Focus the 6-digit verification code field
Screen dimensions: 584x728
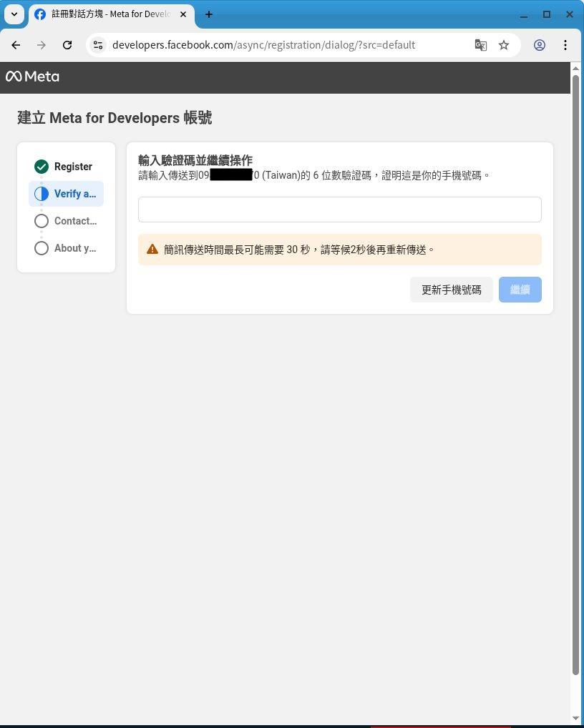tap(340, 210)
